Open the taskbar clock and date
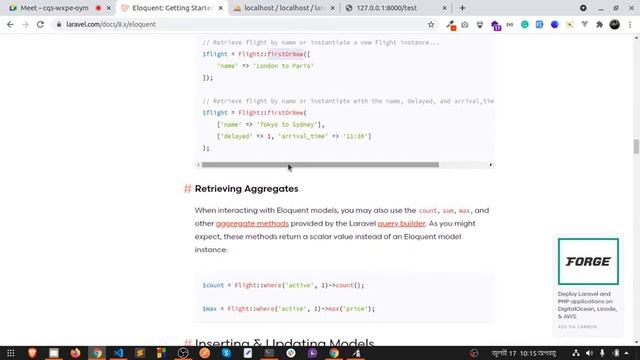Viewport: 640px width, 360px height. pyautogui.click(x=524, y=353)
